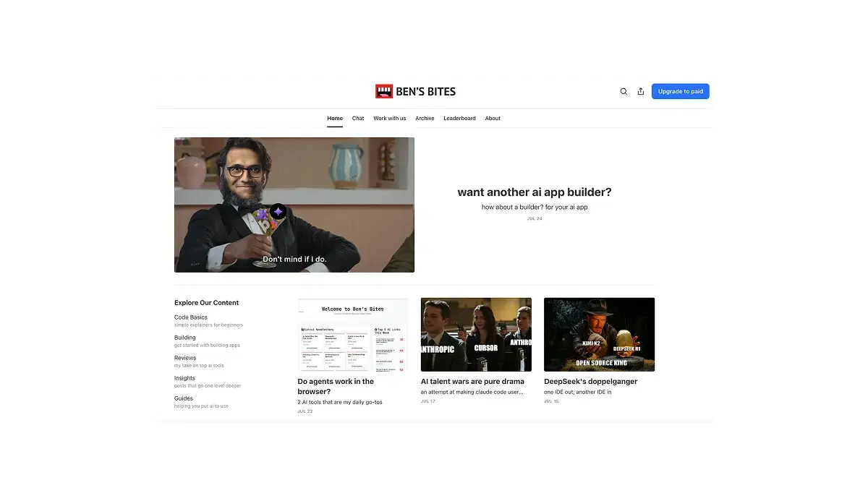
Task: Click the share icon in header
Action: pos(641,92)
